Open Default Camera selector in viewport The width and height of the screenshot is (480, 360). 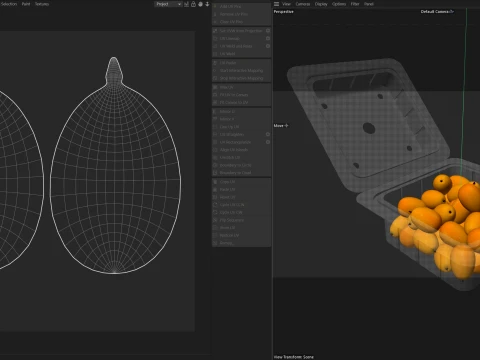[x=437, y=12]
